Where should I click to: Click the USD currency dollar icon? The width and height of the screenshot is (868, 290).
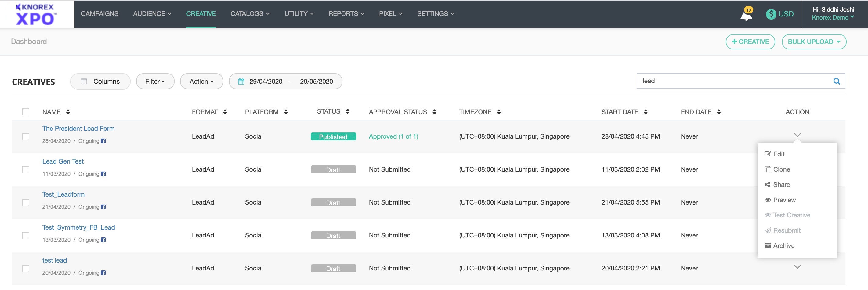(x=771, y=14)
